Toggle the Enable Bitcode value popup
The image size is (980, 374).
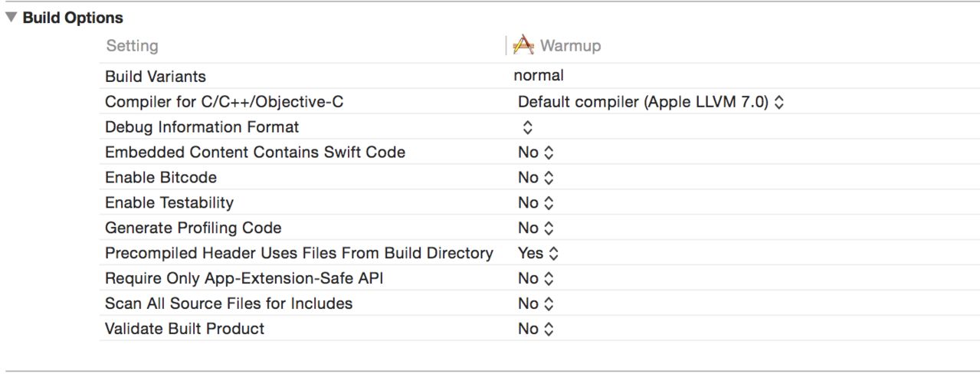coord(536,177)
